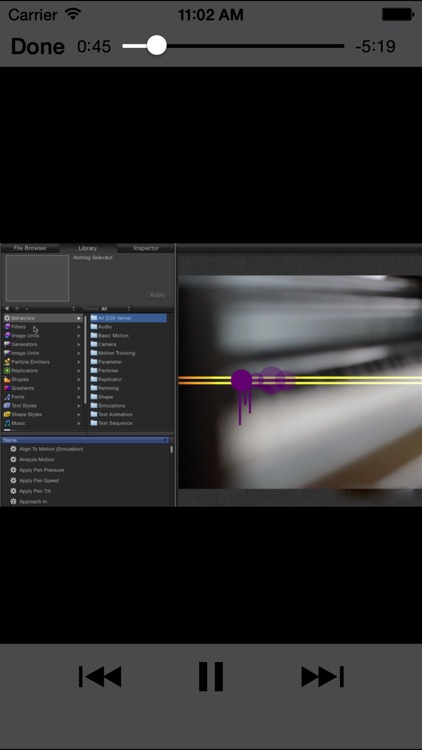Select the Fonts category label
Viewport: 422px width, 750px height.
18,397
